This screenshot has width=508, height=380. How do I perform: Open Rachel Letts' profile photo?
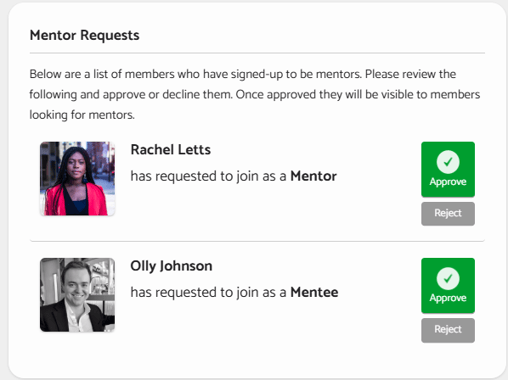pyautogui.click(x=77, y=179)
